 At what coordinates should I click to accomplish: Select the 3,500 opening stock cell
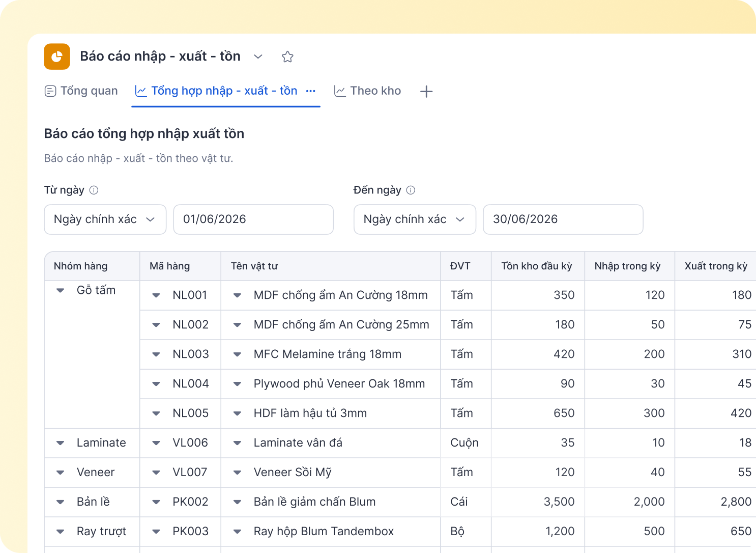pos(538,502)
